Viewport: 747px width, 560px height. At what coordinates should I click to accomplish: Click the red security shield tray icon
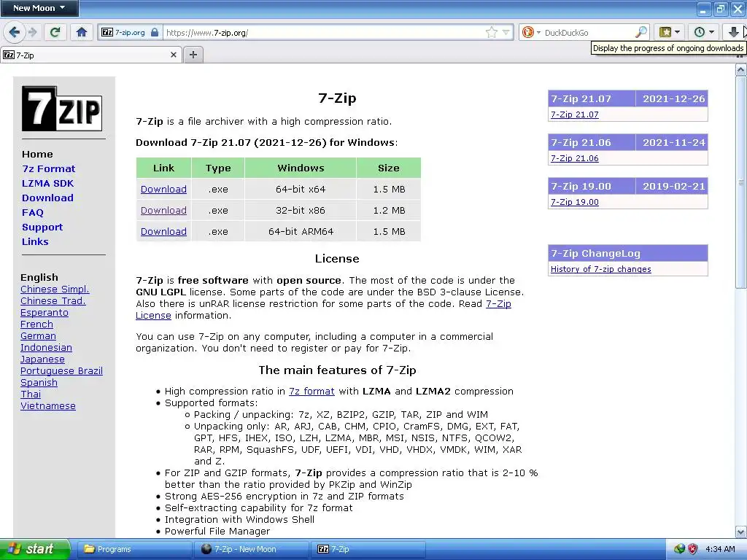pyautogui.click(x=693, y=549)
